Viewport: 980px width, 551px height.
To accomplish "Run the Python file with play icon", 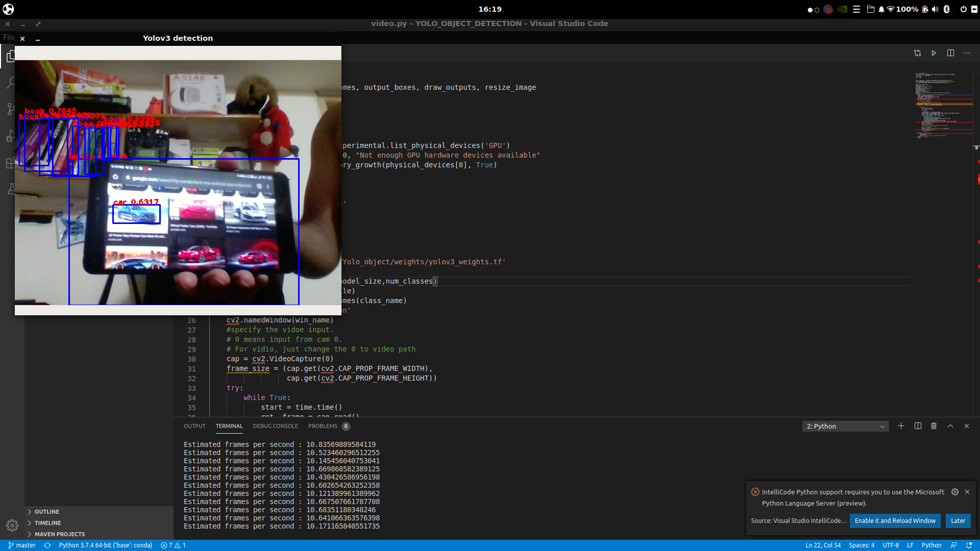I will tap(934, 53).
